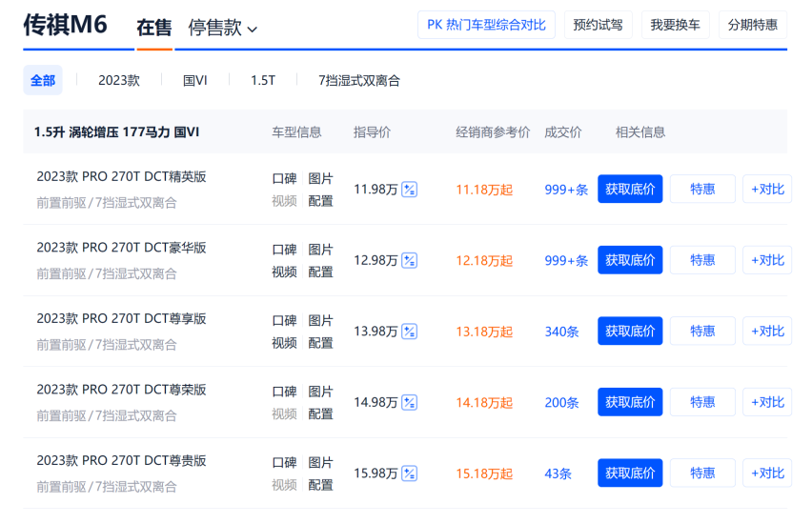Click dealer price 14.18万起

pos(484,402)
